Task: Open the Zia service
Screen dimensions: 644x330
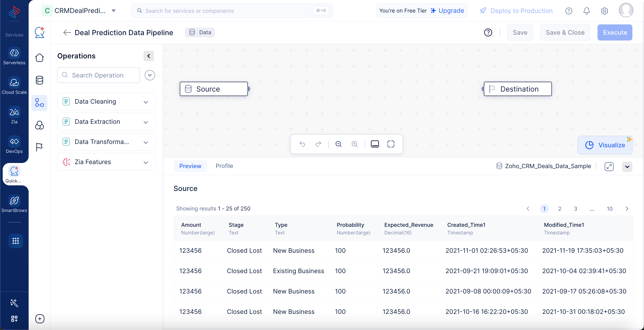Action: (x=14, y=115)
